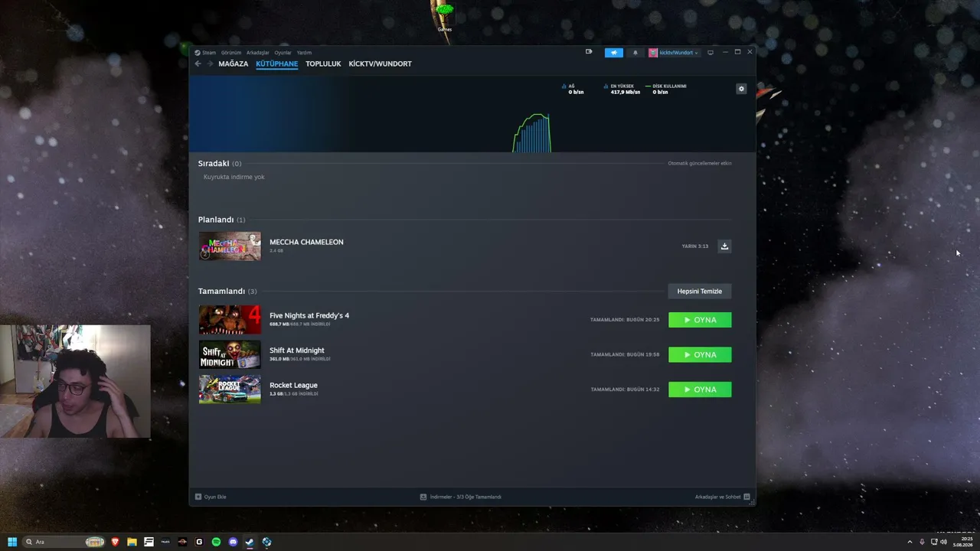Open Discord from taskbar

[233, 542]
